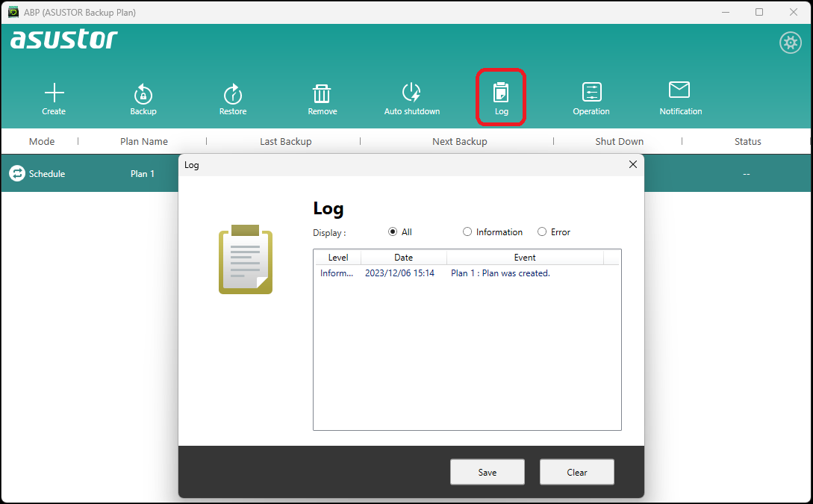
Task: Click the Backup toolbar icon
Action: [143, 93]
